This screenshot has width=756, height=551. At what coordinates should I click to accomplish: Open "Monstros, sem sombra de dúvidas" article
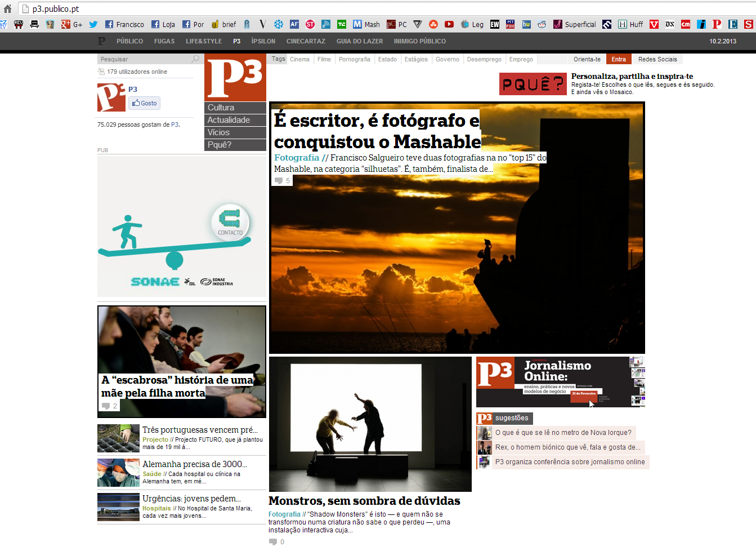coord(364,501)
